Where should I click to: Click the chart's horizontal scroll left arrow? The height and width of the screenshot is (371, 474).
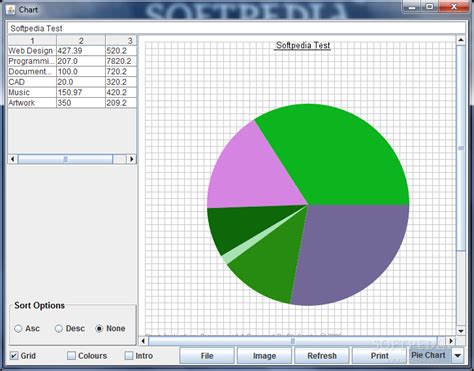pyautogui.click(x=143, y=341)
